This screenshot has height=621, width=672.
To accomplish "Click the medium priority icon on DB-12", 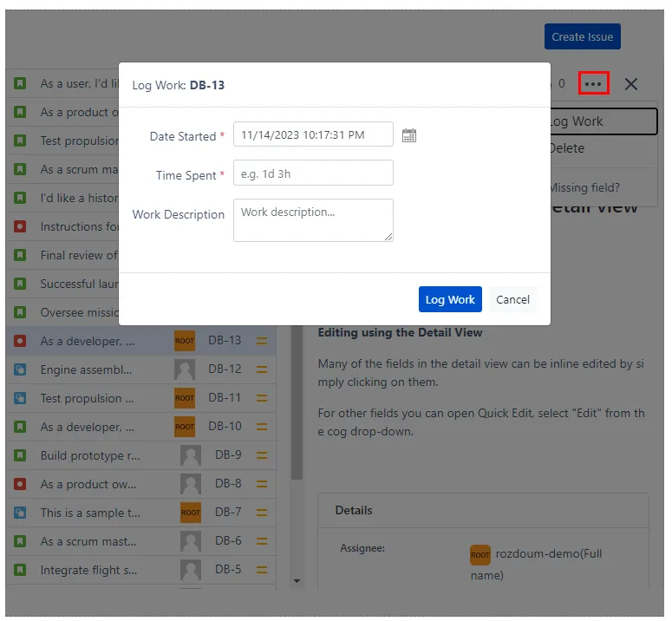I will pos(262,369).
